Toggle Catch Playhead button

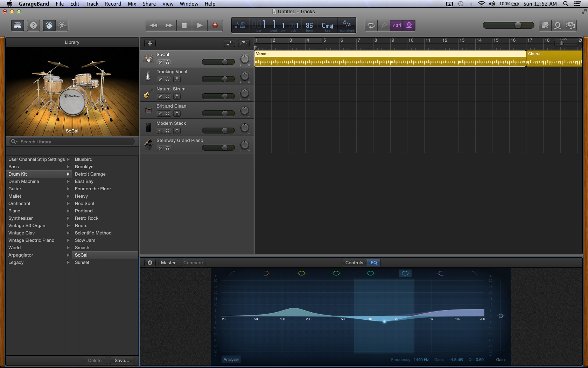pyautogui.click(x=244, y=43)
